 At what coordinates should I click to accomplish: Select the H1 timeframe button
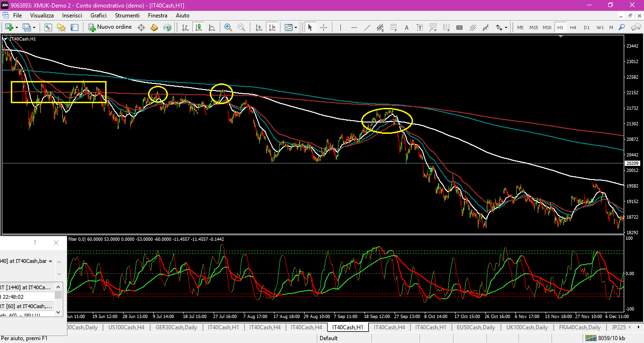(560, 27)
